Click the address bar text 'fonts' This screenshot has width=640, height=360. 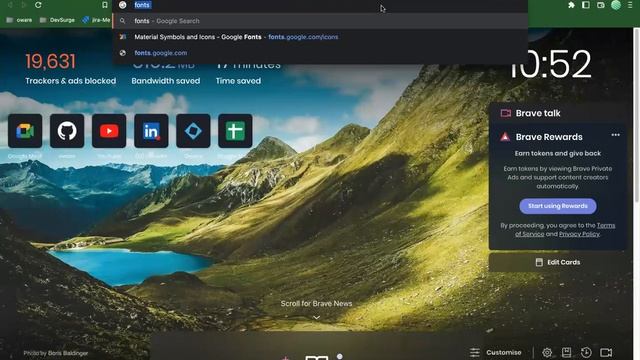pyautogui.click(x=142, y=5)
